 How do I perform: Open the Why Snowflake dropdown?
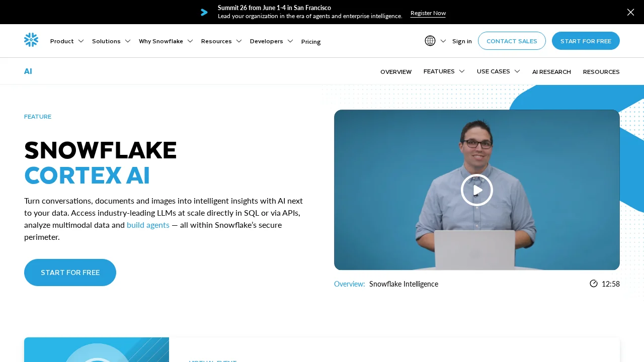[x=166, y=41]
